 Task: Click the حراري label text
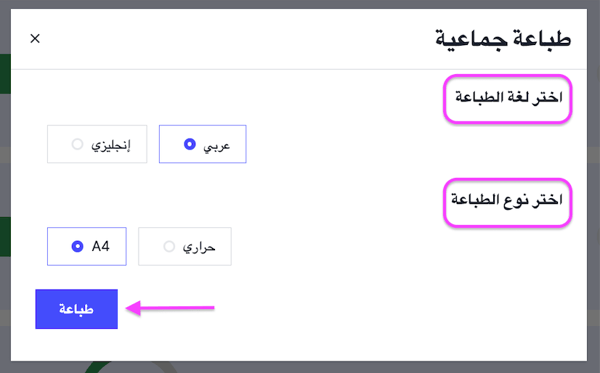199,247
